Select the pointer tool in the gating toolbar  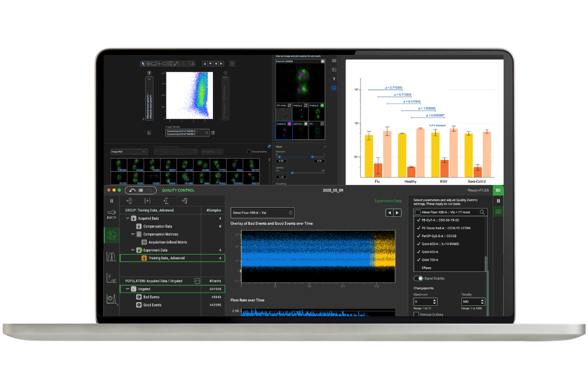[142, 63]
